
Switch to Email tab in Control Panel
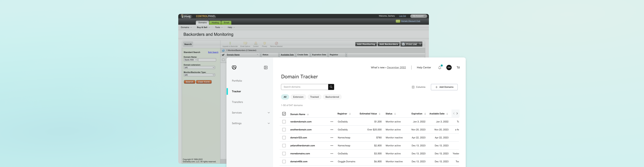coord(226,23)
